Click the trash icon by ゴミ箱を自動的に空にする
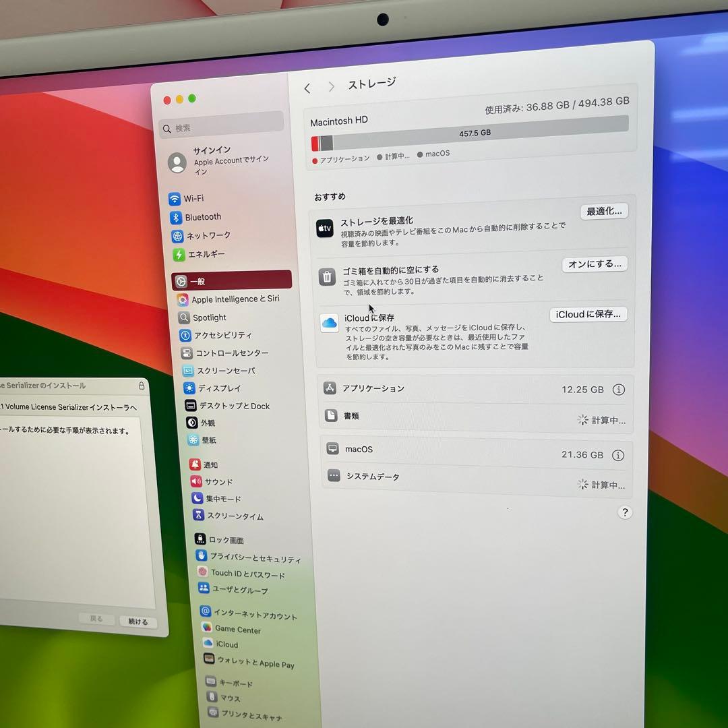The image size is (728, 728). coord(327,277)
